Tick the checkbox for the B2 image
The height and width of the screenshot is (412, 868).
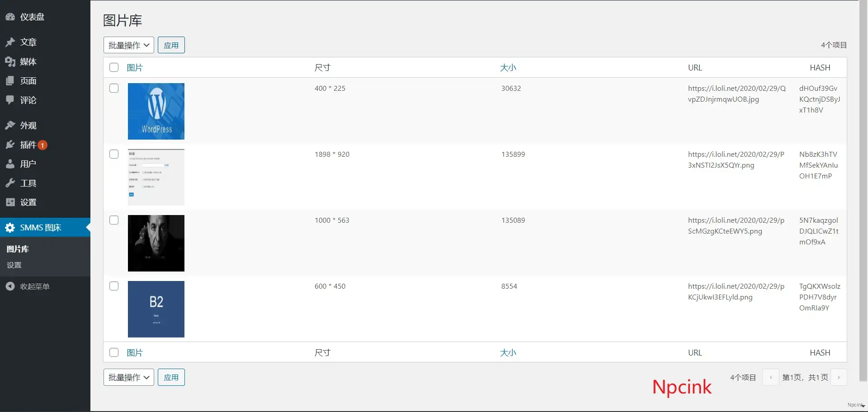click(114, 286)
